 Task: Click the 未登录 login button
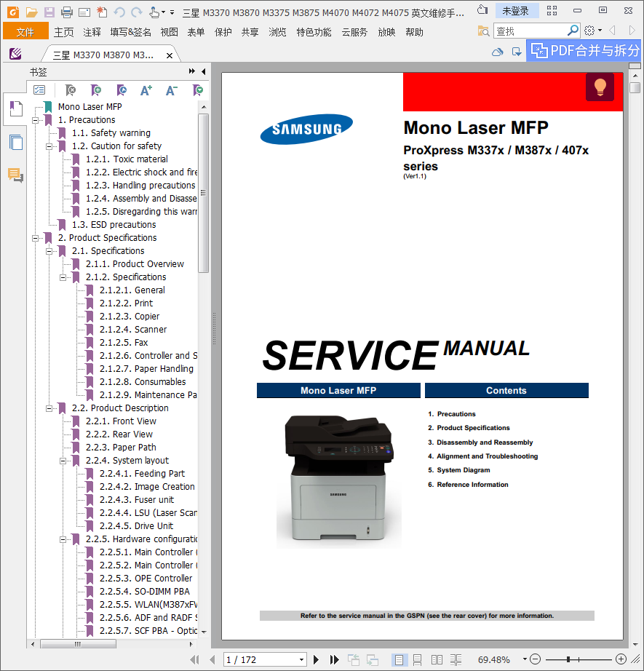[516, 11]
